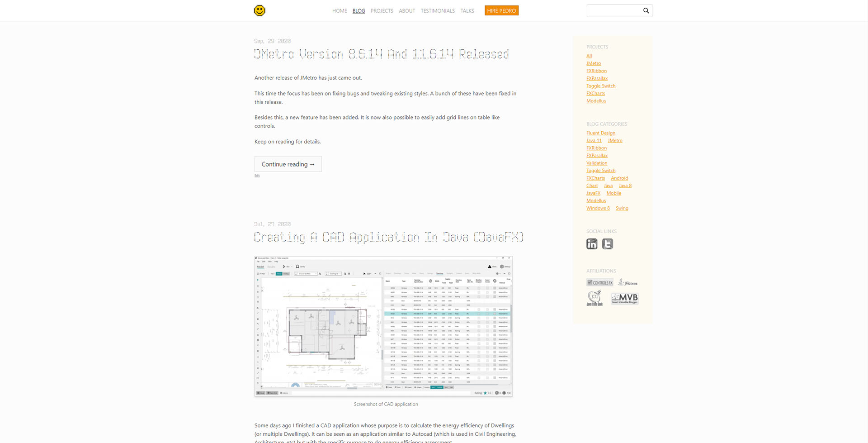The height and width of the screenshot is (443, 868).
Task: Open the Twitter social link icon
Action: pos(608,244)
